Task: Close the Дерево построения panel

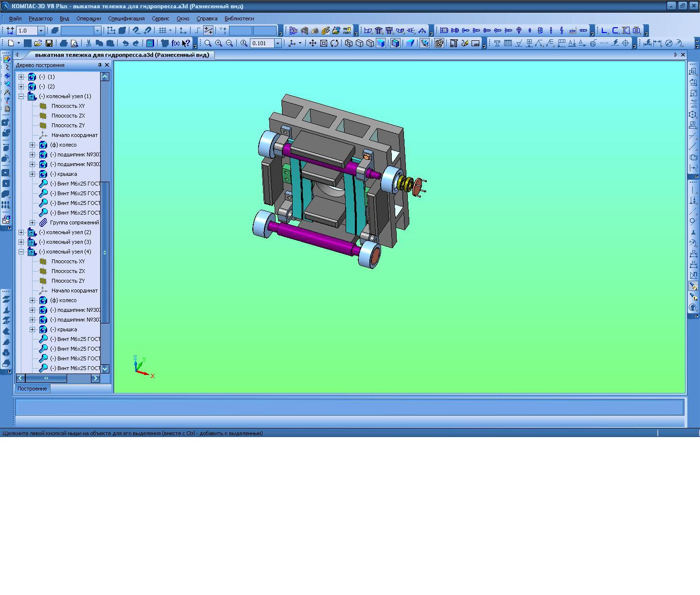Action: click(x=107, y=65)
